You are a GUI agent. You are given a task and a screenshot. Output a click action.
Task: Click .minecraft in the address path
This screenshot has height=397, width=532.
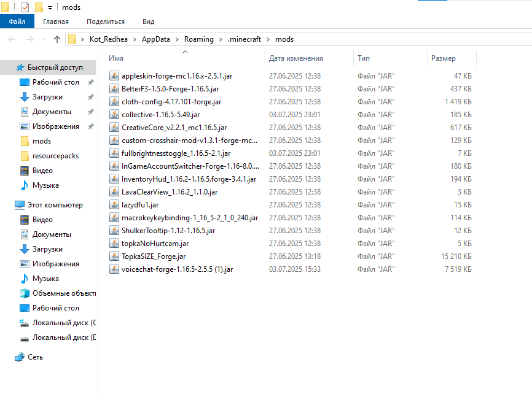point(244,39)
